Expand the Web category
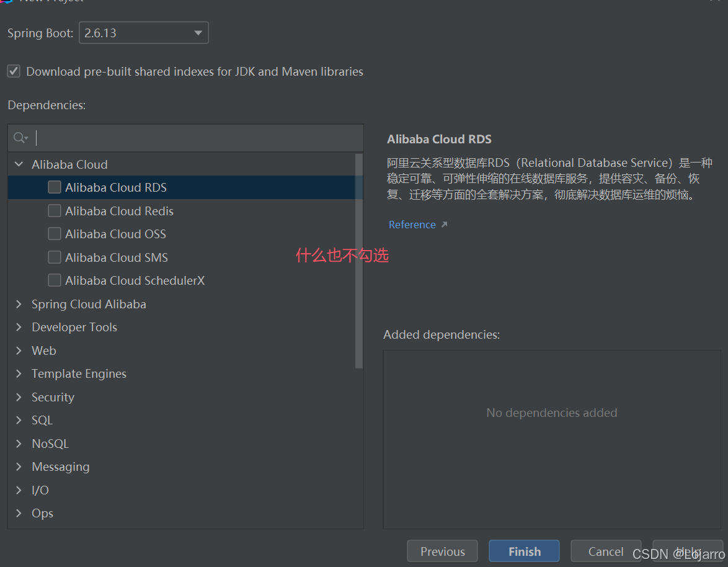The height and width of the screenshot is (567, 728). [x=19, y=350]
